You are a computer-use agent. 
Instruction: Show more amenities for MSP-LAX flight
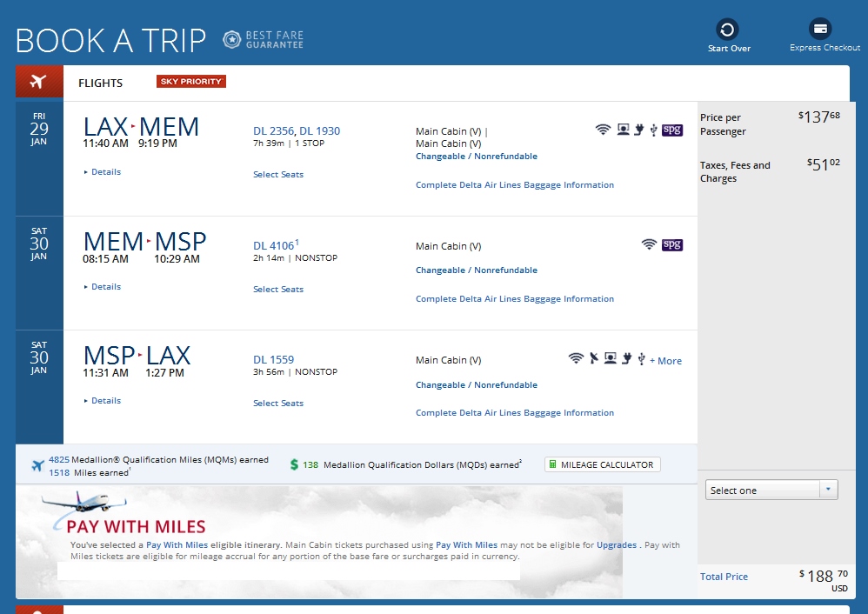pos(666,361)
